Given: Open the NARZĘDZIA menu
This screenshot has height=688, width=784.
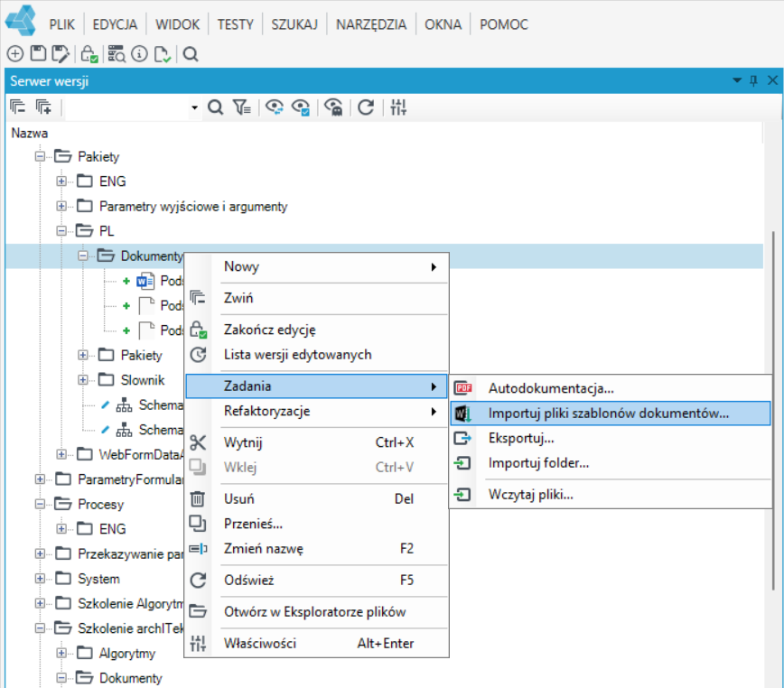Looking at the screenshot, I should tap(371, 24).
